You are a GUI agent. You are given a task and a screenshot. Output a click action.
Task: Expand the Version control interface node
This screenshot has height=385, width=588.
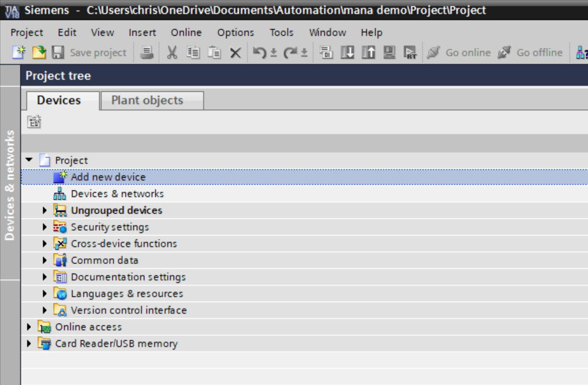tap(44, 310)
